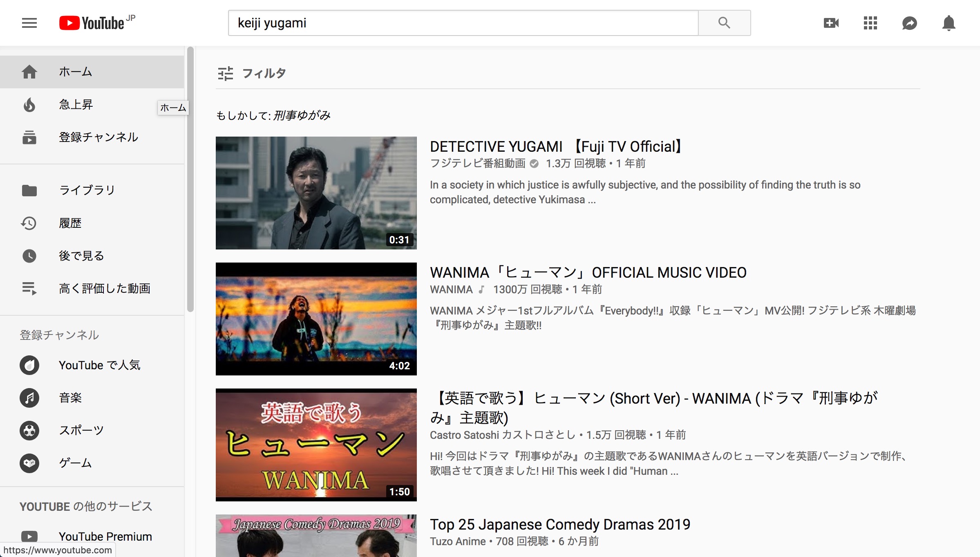Open WANIMA ヒューマン OFFICIAL MUSIC VIDEO title
Screen dimensions: 980x557
(x=588, y=273)
